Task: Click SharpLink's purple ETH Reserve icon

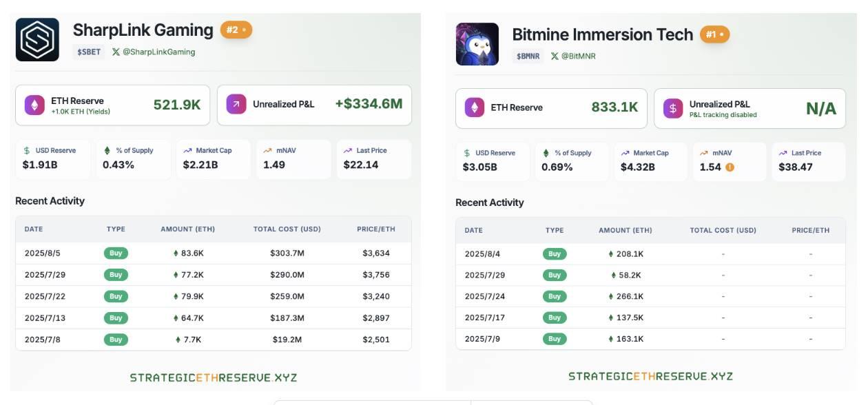Action: click(x=34, y=105)
